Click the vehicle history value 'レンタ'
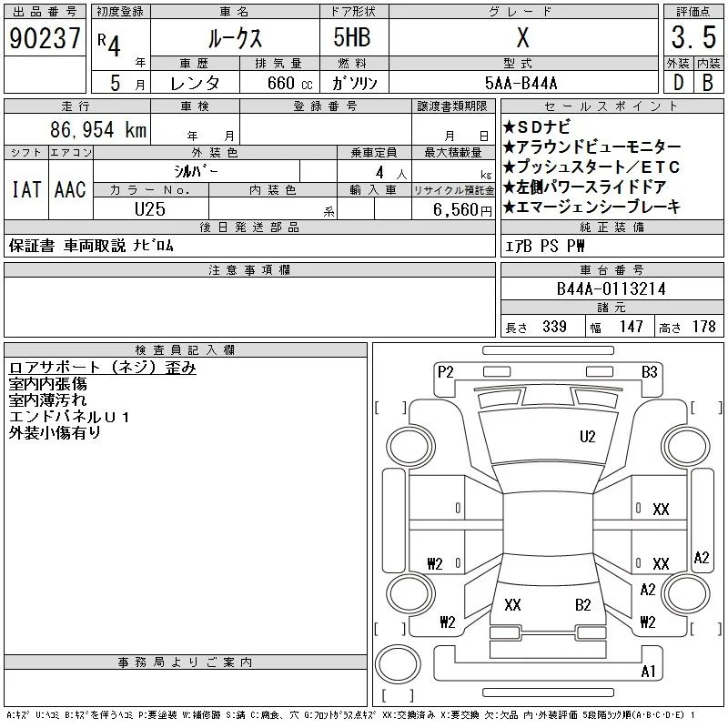The width and height of the screenshot is (728, 728). point(195,83)
